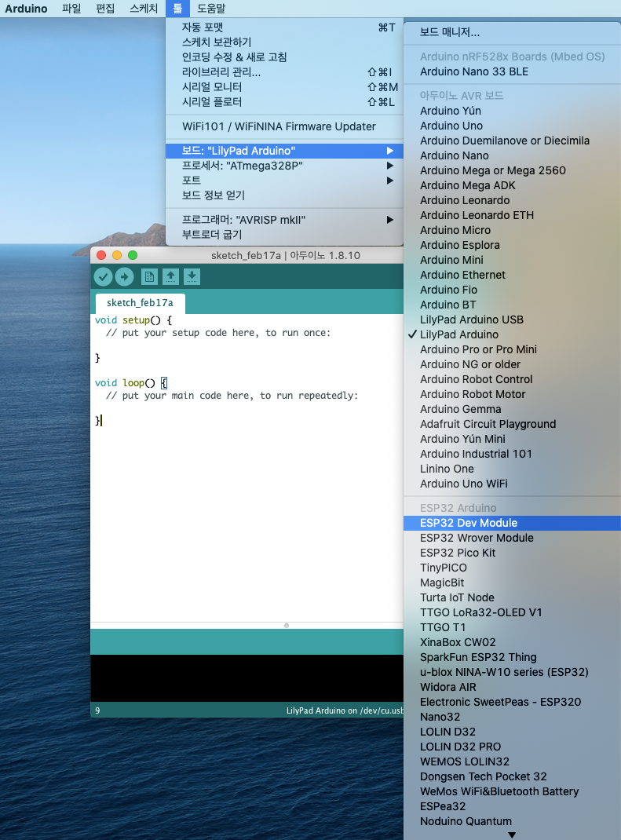The image size is (621, 840).
Task: Choose u-blox NINA-W10 series (ESP32)
Action: 512,672
